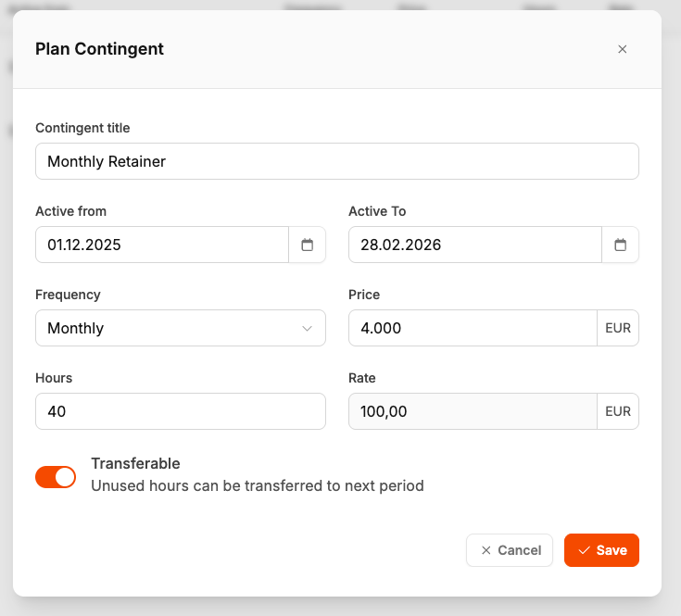Click the EUR suffix beside Price
Screen dimensions: 681x616
click(618, 328)
